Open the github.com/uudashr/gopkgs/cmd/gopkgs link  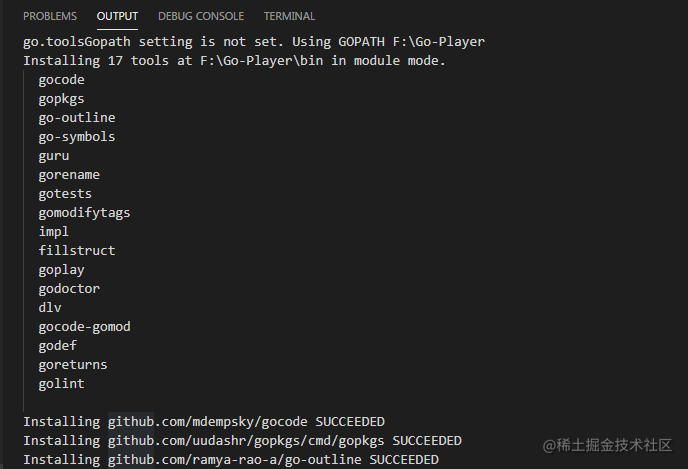246,440
